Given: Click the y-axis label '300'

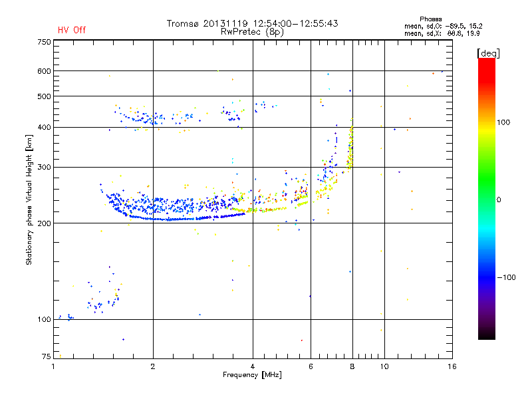Looking at the screenshot, I should pos(44,168).
